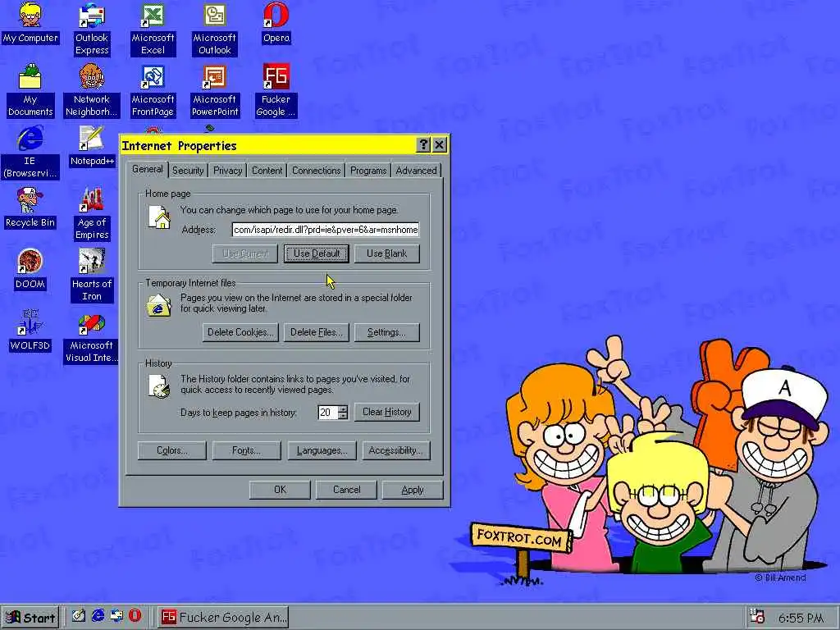Click the FG Google taskbar button

[x=224, y=617]
